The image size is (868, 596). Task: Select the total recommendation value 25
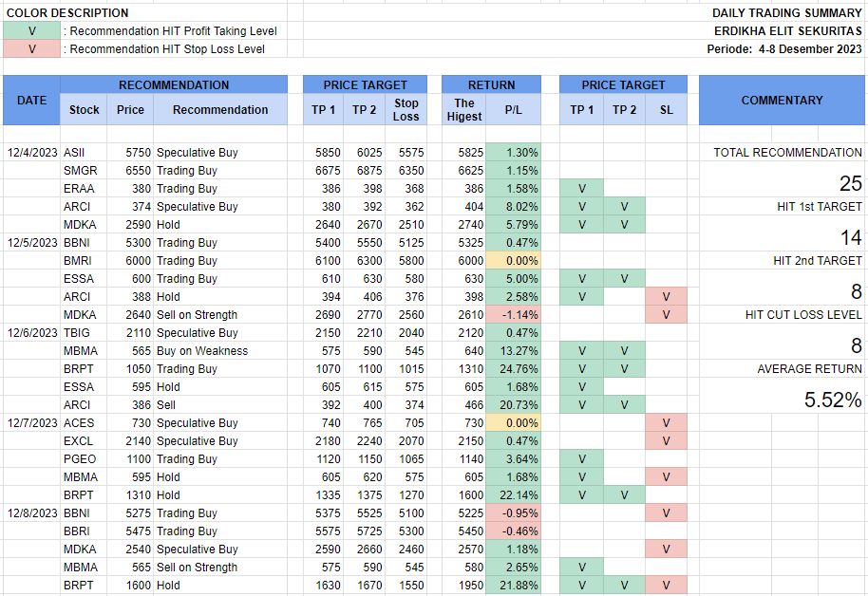tap(850, 184)
